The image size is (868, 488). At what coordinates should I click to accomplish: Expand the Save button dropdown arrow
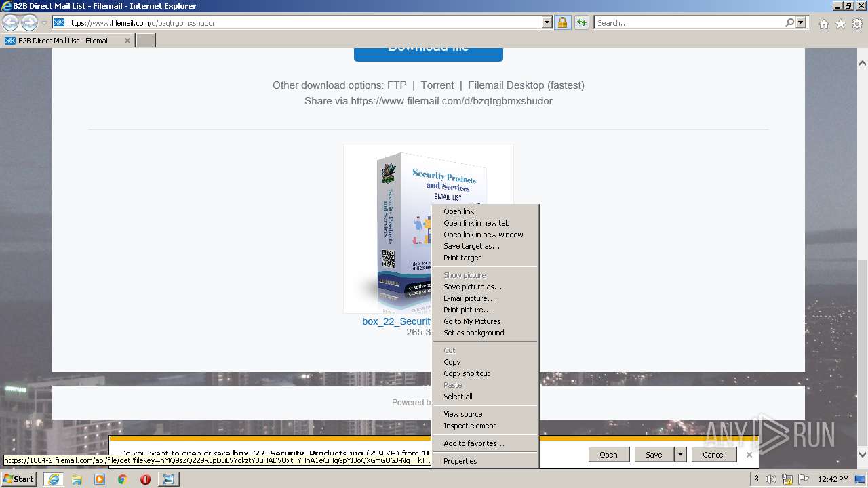coord(680,455)
